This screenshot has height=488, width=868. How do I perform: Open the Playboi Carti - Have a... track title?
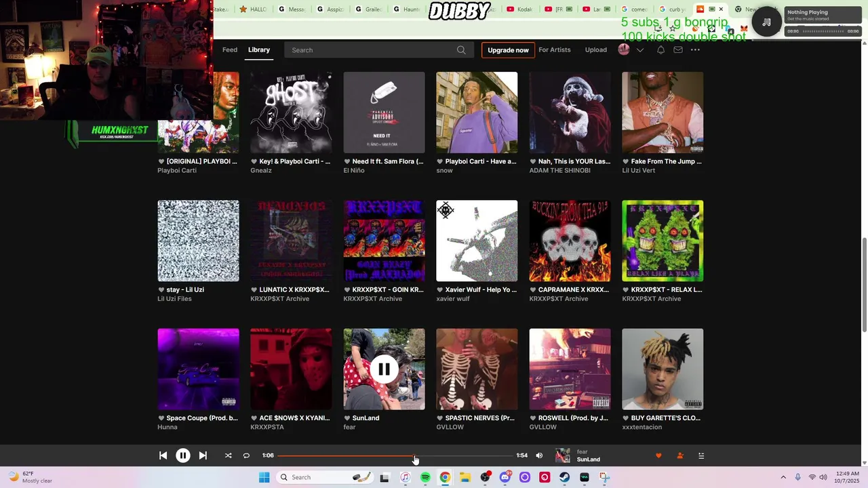click(x=481, y=161)
